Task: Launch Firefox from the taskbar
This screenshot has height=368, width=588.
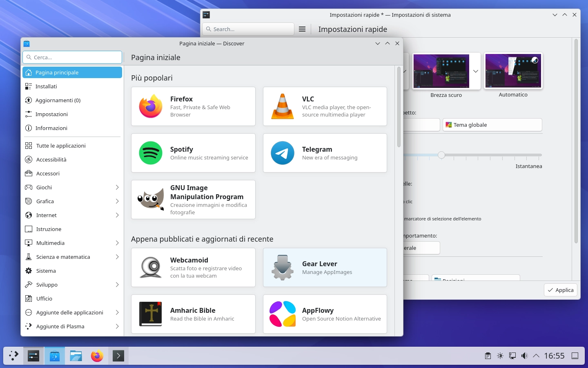Action: tap(97, 356)
